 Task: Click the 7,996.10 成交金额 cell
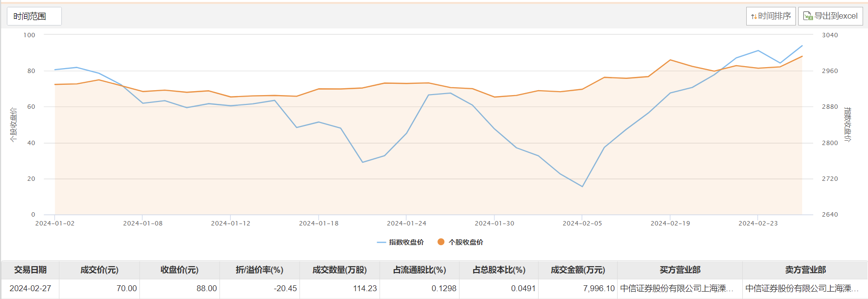pyautogui.click(x=578, y=288)
